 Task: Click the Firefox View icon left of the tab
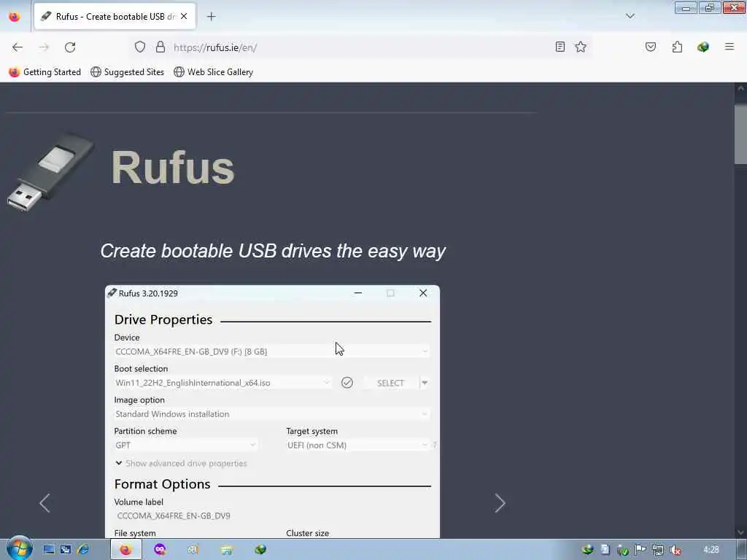tap(15, 17)
